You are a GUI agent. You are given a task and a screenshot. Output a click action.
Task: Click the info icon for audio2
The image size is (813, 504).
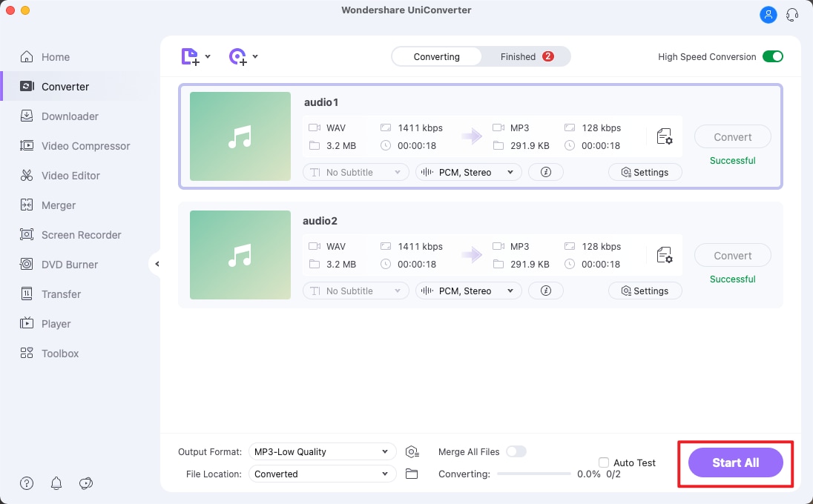coord(545,291)
